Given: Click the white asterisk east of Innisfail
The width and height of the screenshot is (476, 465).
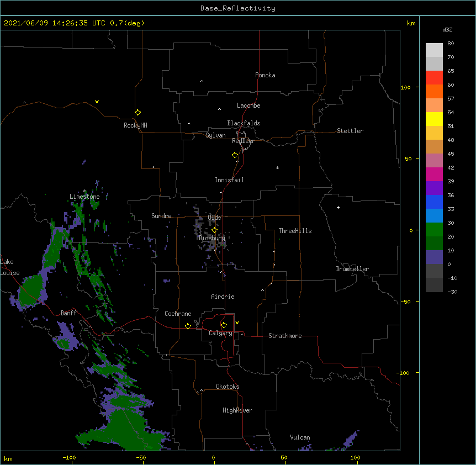Looking at the screenshot, I should click(277, 167).
